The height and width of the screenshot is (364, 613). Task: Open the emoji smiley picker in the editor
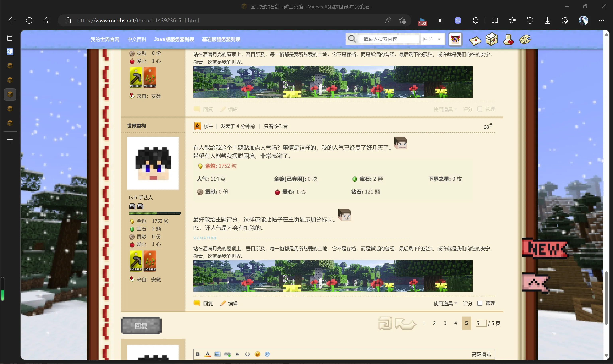point(257,354)
